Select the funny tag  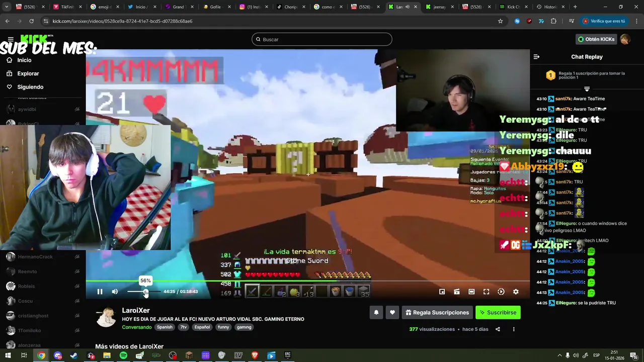click(223, 327)
